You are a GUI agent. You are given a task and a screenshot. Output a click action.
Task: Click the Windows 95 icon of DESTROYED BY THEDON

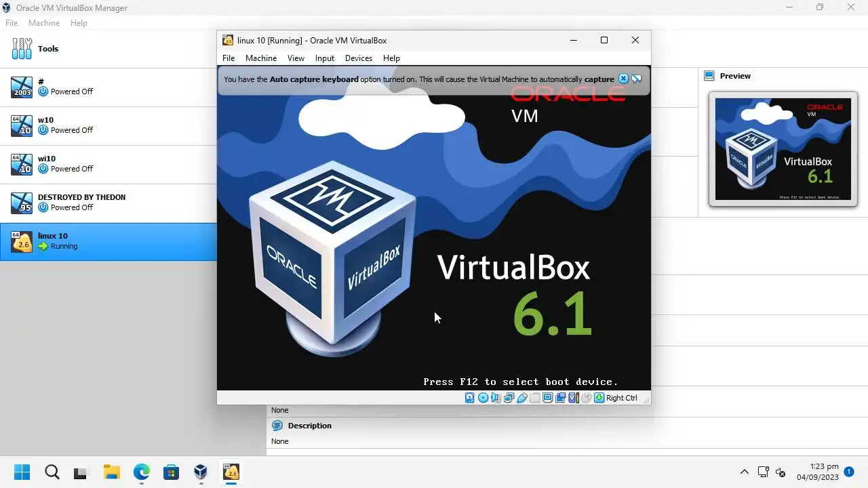click(22, 203)
